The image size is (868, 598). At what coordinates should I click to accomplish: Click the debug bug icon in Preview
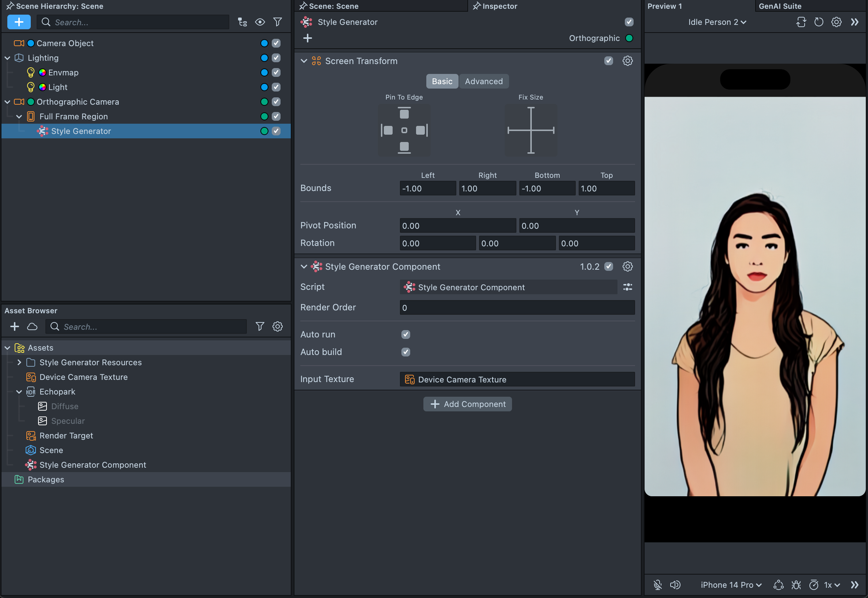click(796, 585)
